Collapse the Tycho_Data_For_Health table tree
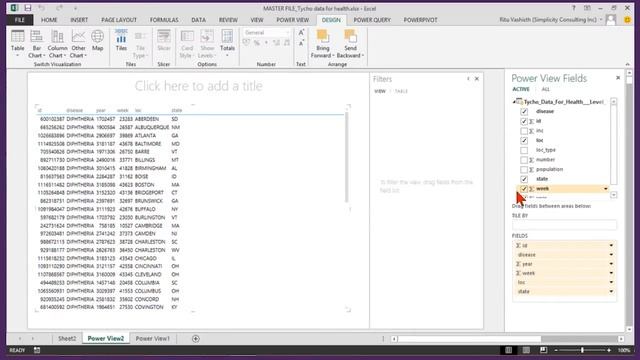The image size is (640, 360). click(514, 102)
